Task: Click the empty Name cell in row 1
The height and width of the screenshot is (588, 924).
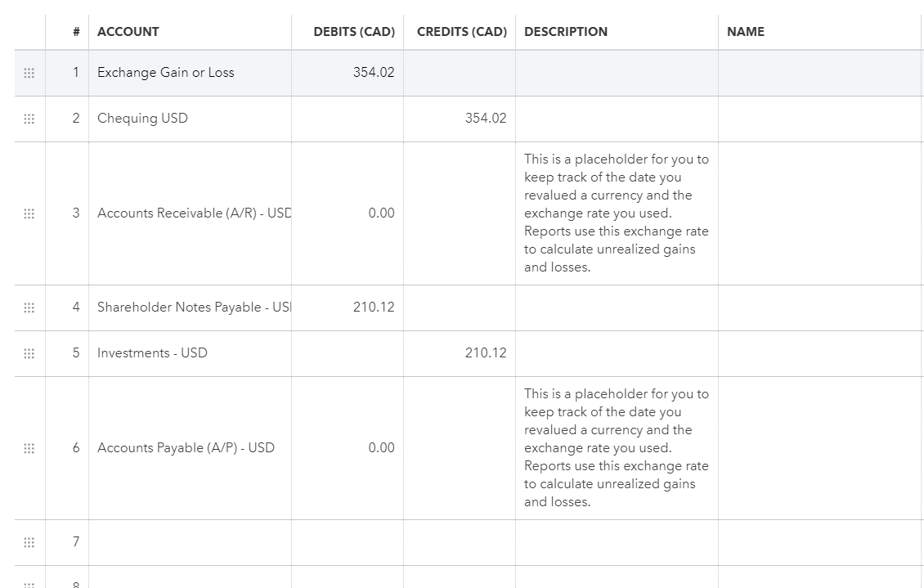Action: (819, 73)
